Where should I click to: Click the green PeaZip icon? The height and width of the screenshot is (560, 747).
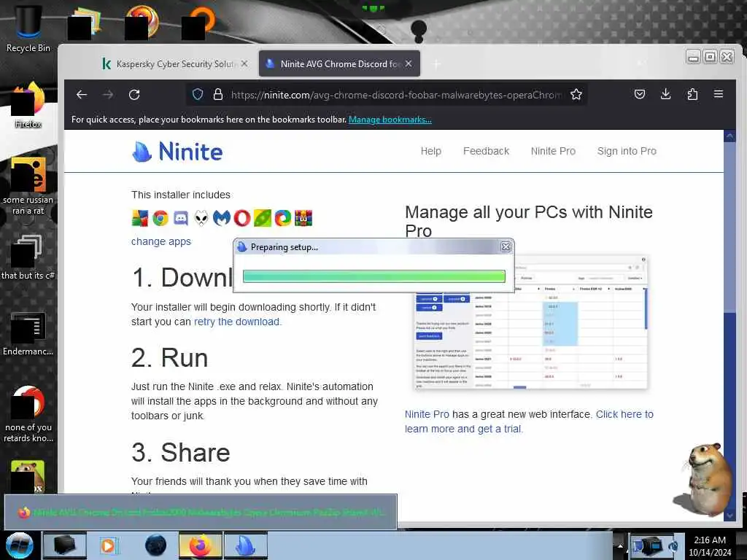263,218
